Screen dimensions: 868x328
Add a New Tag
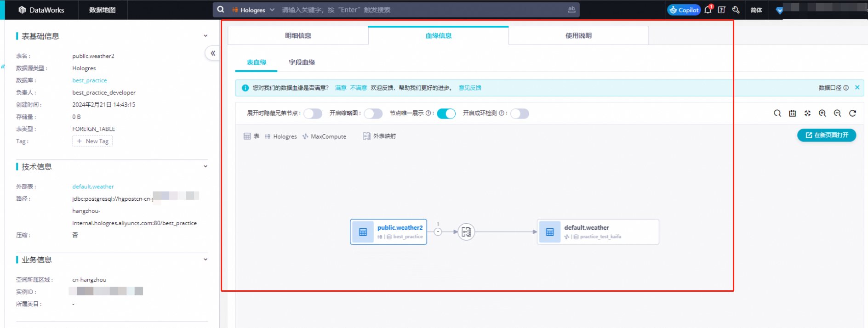point(92,141)
